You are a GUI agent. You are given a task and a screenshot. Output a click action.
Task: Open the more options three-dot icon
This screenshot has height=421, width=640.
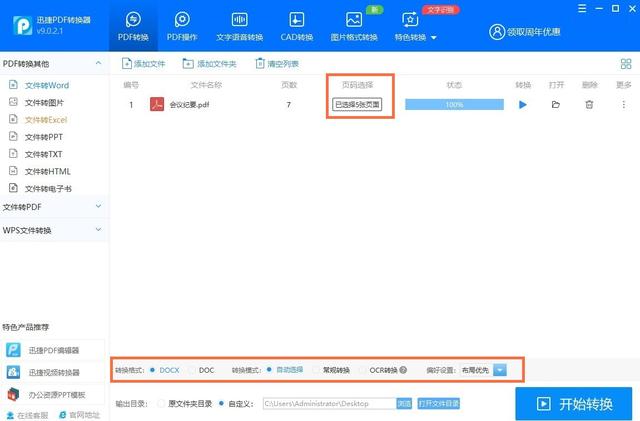tap(624, 104)
